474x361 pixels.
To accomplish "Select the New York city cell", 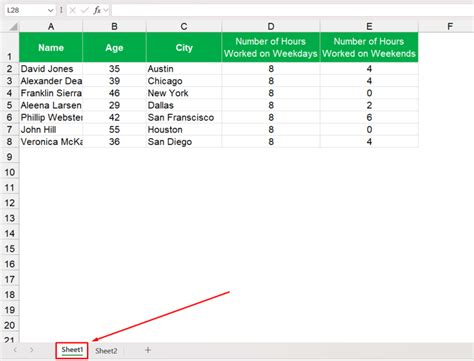I will point(184,93).
